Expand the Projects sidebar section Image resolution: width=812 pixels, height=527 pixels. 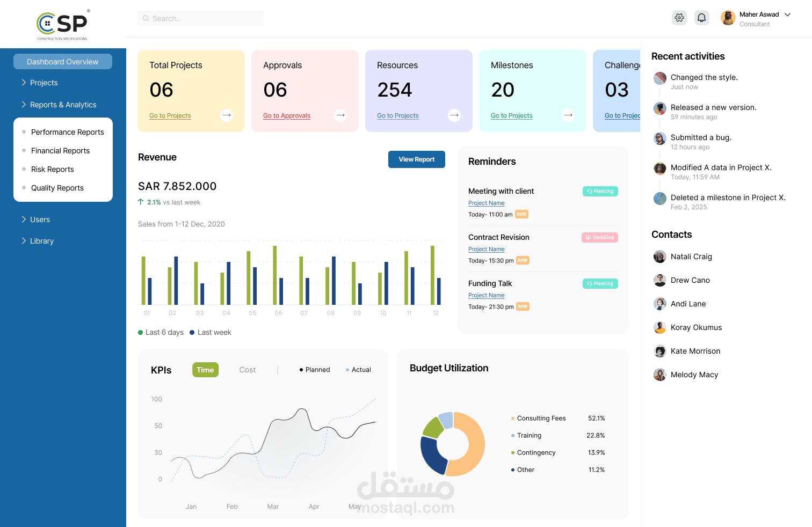[x=40, y=83]
